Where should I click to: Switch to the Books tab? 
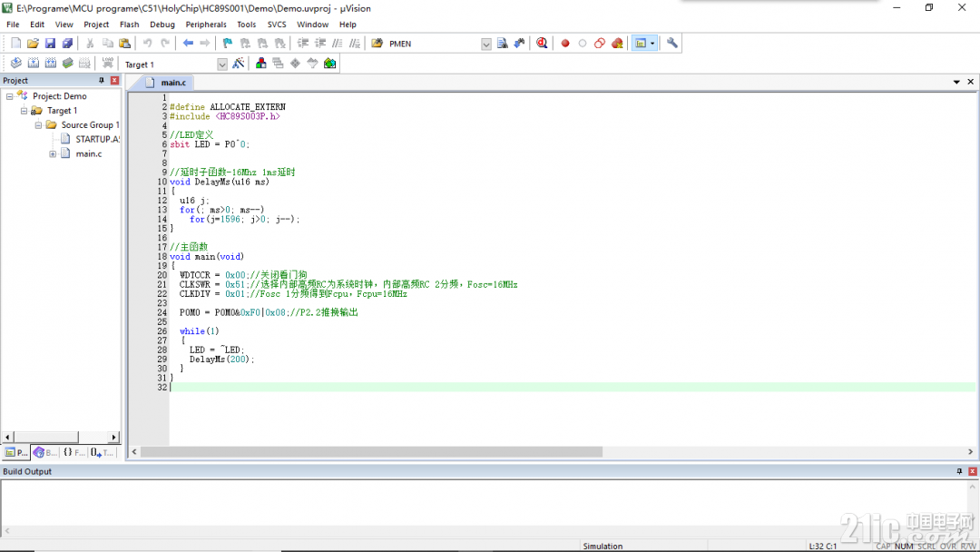coord(45,453)
